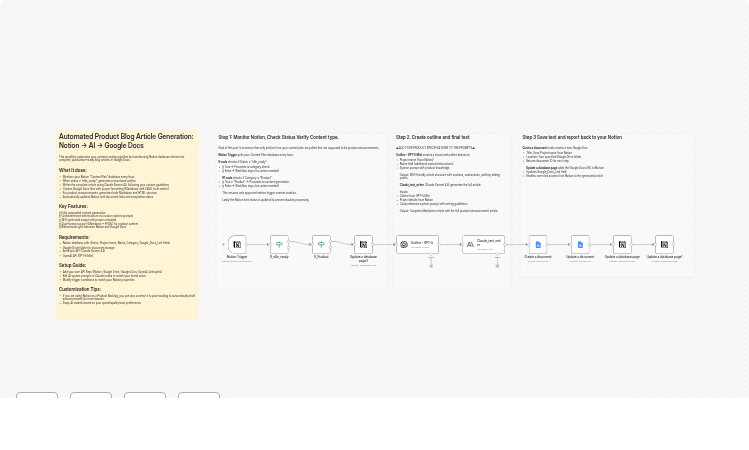Screen dimensions: 749x450
Task: Open the Claude_text_writer Anthropic node
Action: point(483,245)
